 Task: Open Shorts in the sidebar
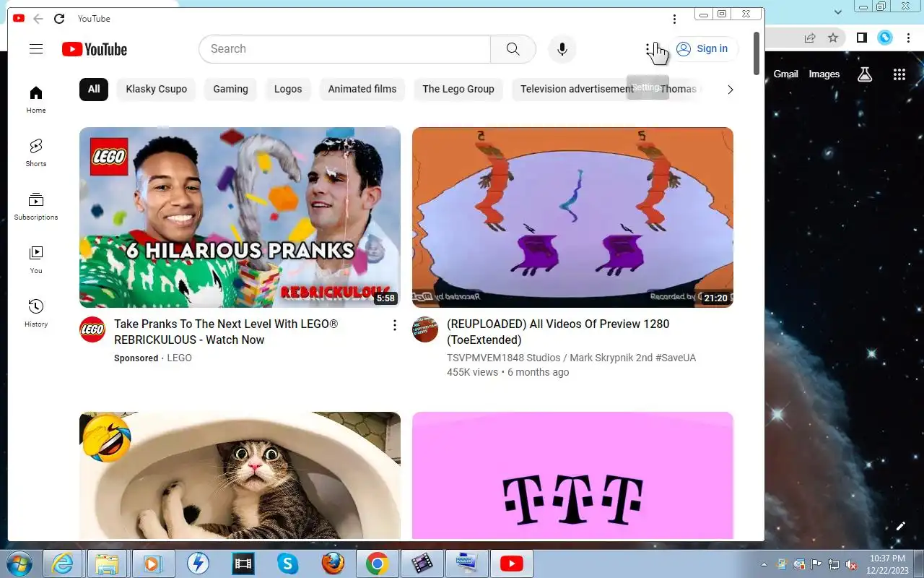36,153
